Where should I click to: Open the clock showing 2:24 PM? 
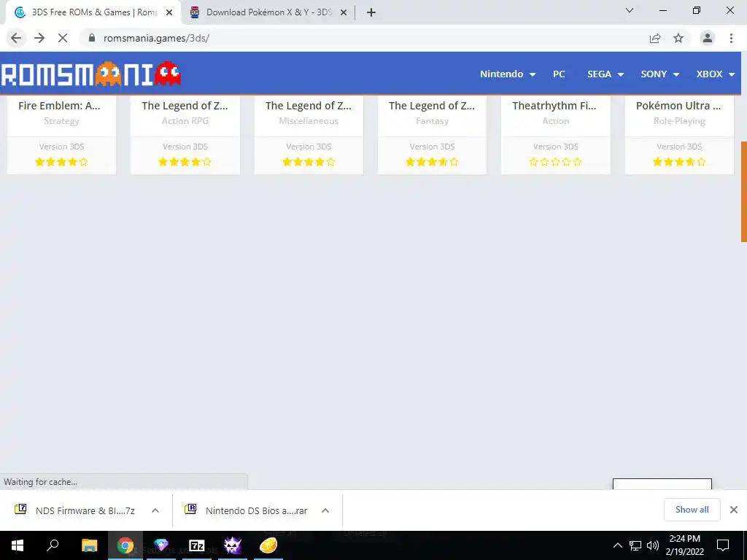point(684,545)
